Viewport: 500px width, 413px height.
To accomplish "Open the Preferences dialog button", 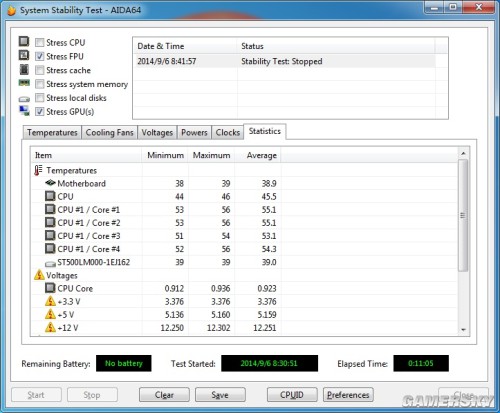I will [348, 395].
